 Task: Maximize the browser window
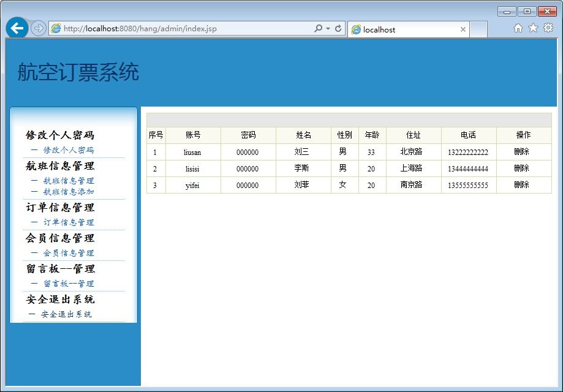pyautogui.click(x=527, y=12)
